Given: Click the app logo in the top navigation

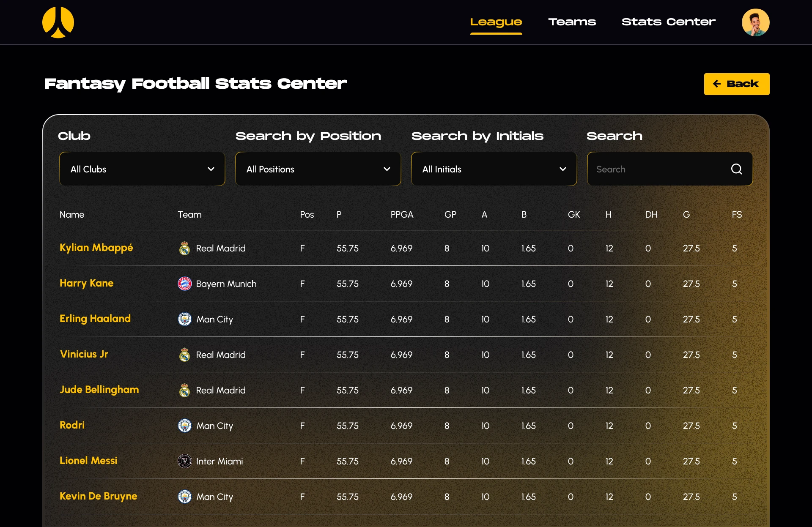Looking at the screenshot, I should [58, 22].
